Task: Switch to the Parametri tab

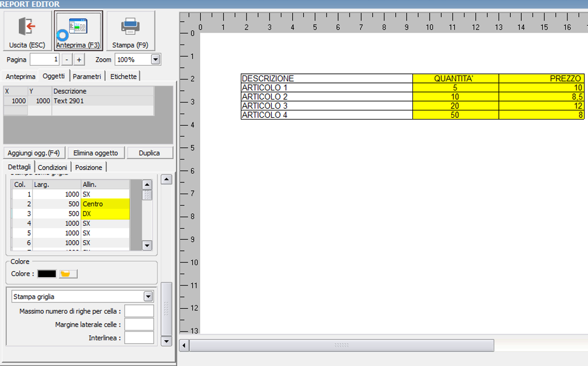Action: [87, 77]
